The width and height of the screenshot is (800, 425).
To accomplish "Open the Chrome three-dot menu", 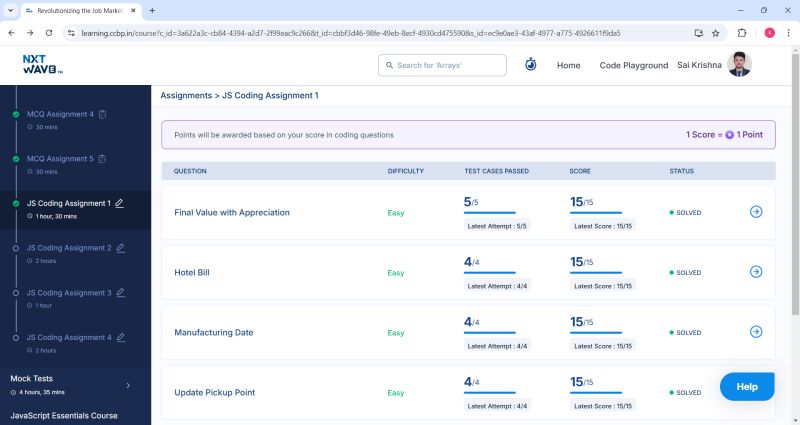I will point(788,33).
